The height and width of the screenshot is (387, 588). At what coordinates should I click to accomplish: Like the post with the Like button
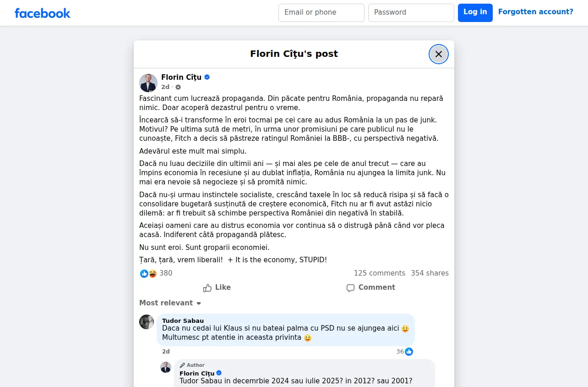(217, 287)
